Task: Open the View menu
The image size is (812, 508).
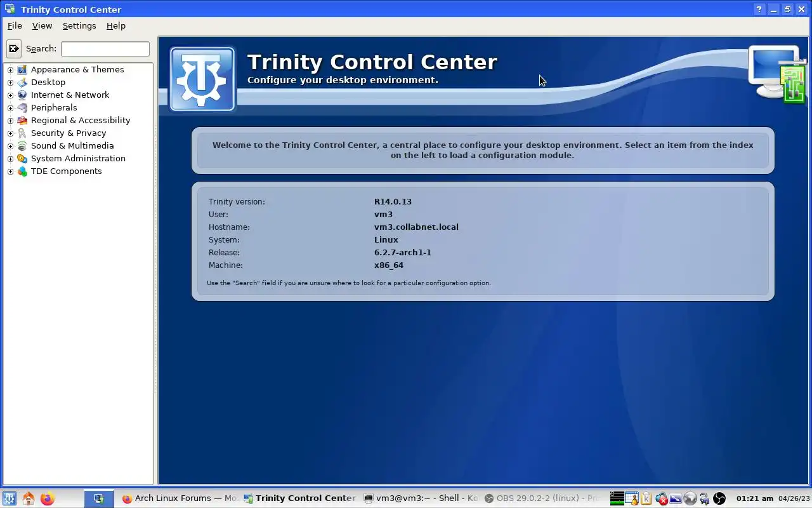Action: coord(42,25)
